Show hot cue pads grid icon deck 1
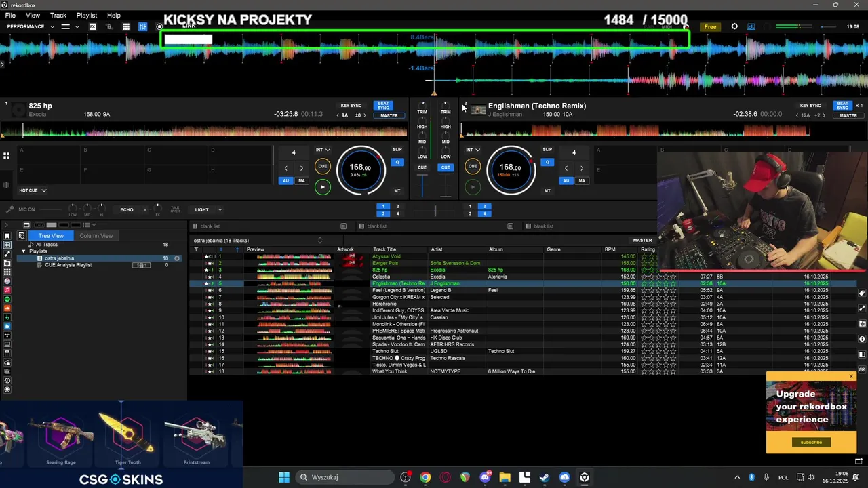 6,156
